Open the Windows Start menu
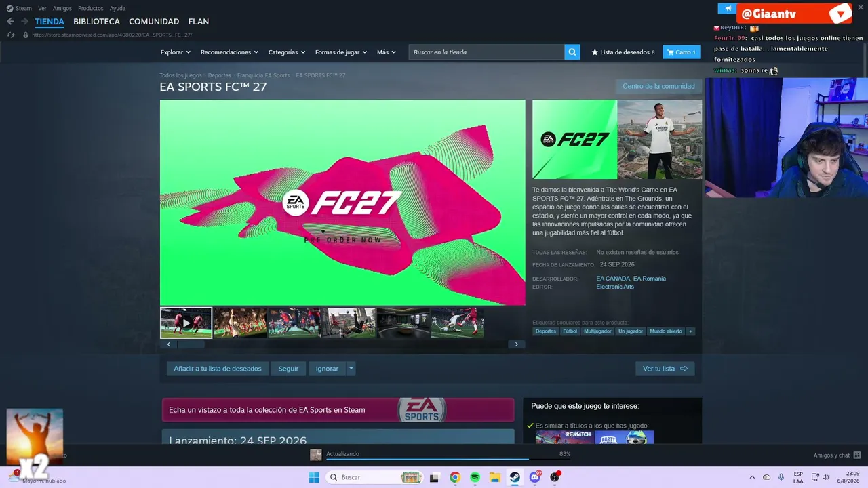This screenshot has width=868, height=488. [x=314, y=477]
